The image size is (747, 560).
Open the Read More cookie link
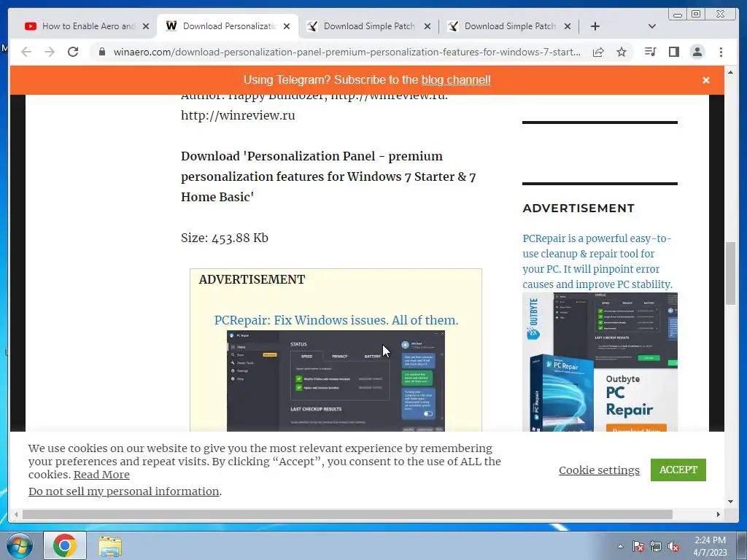tap(101, 475)
